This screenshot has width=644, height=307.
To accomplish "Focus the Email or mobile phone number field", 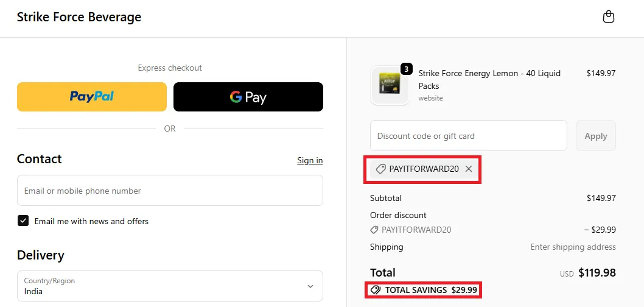I will click(x=170, y=190).
